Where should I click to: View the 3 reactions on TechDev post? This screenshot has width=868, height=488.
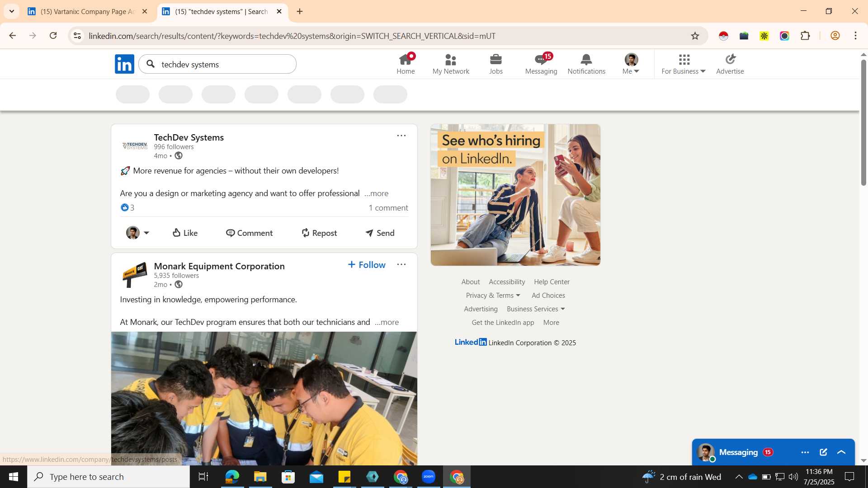coord(127,207)
